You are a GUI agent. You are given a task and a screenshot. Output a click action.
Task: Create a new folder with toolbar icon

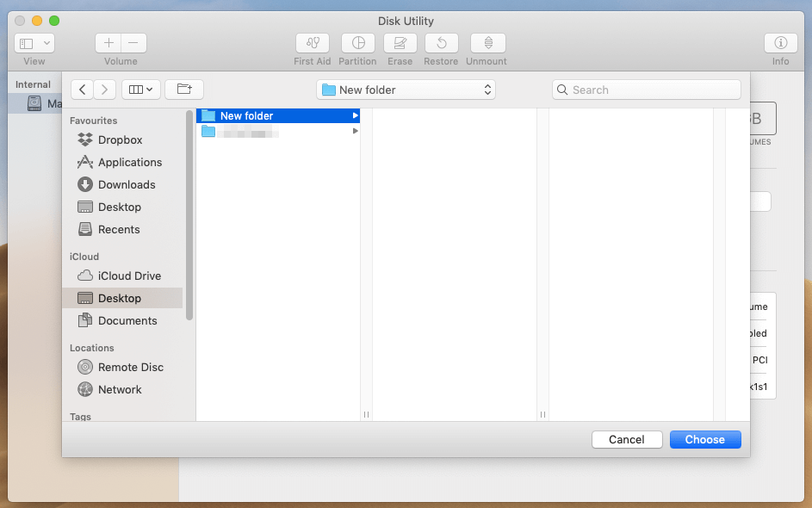(x=183, y=90)
